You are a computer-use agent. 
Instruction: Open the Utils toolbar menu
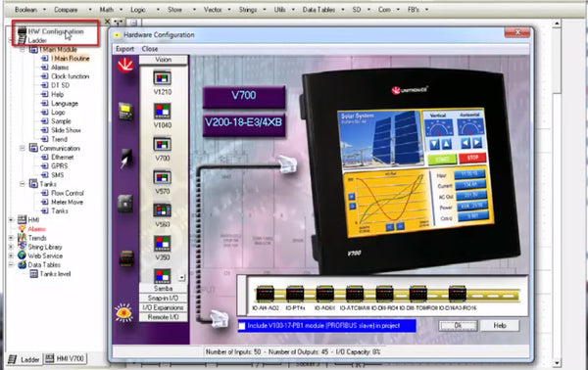(284, 10)
